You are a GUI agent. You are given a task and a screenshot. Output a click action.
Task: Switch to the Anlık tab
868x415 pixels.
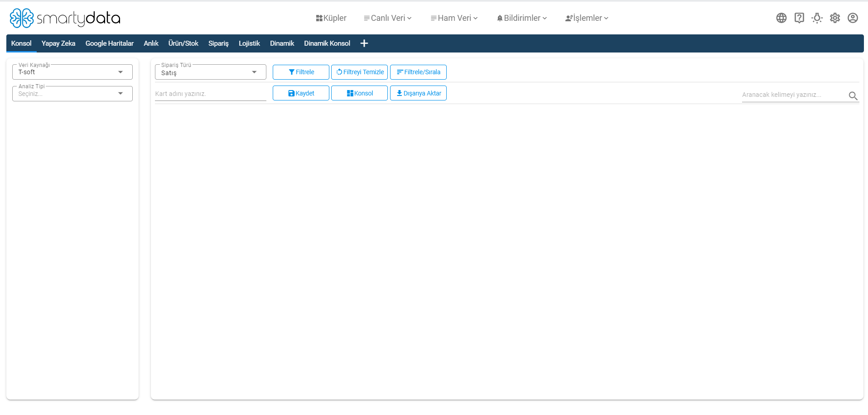151,43
